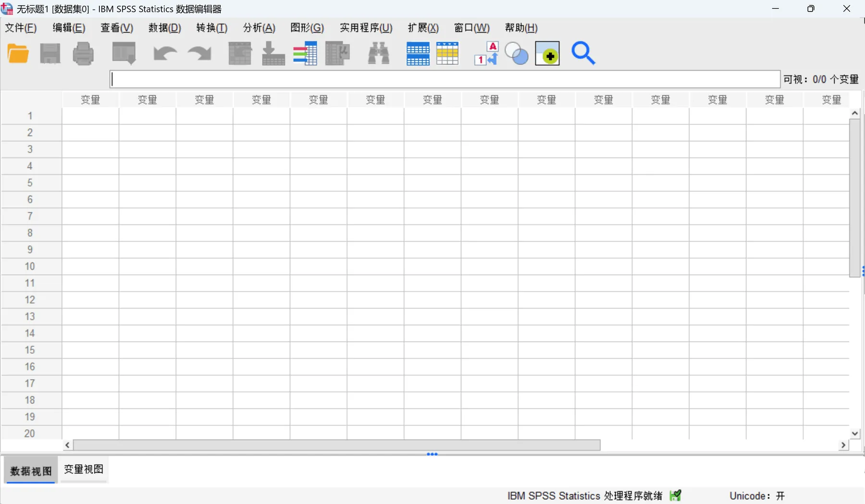Image resolution: width=865 pixels, height=504 pixels.
Task: Open the Recall recent dialogs icon
Action: coord(124,53)
